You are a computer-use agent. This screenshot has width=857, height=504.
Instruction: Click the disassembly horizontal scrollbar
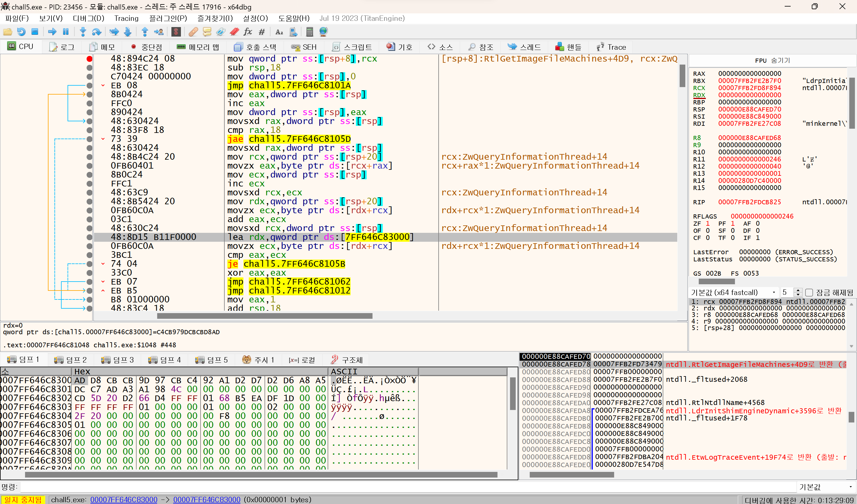coord(265,316)
